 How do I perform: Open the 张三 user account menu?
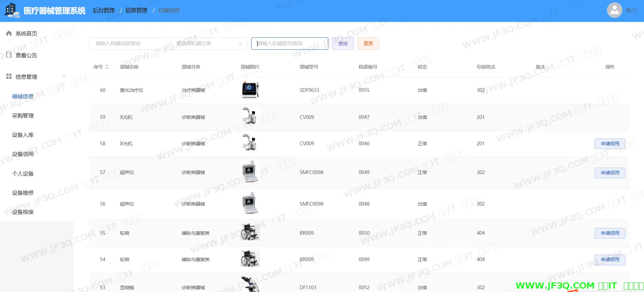[631, 11]
